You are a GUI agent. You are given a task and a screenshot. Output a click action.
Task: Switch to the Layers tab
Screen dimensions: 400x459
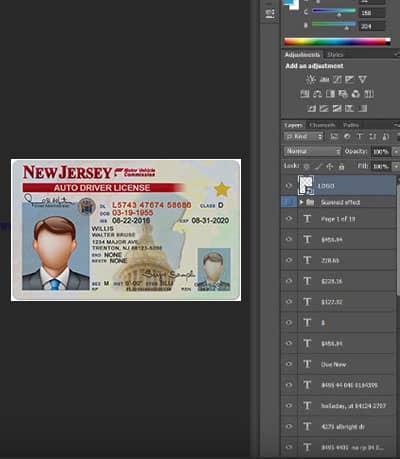(294, 125)
